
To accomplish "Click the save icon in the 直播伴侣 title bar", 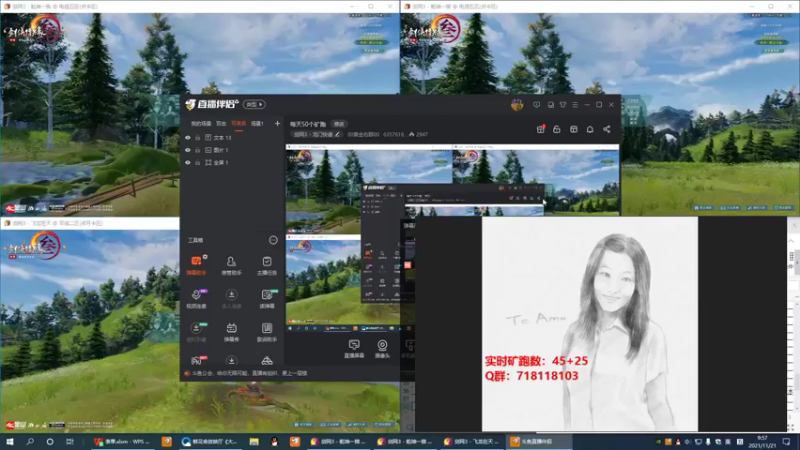I will (x=551, y=105).
